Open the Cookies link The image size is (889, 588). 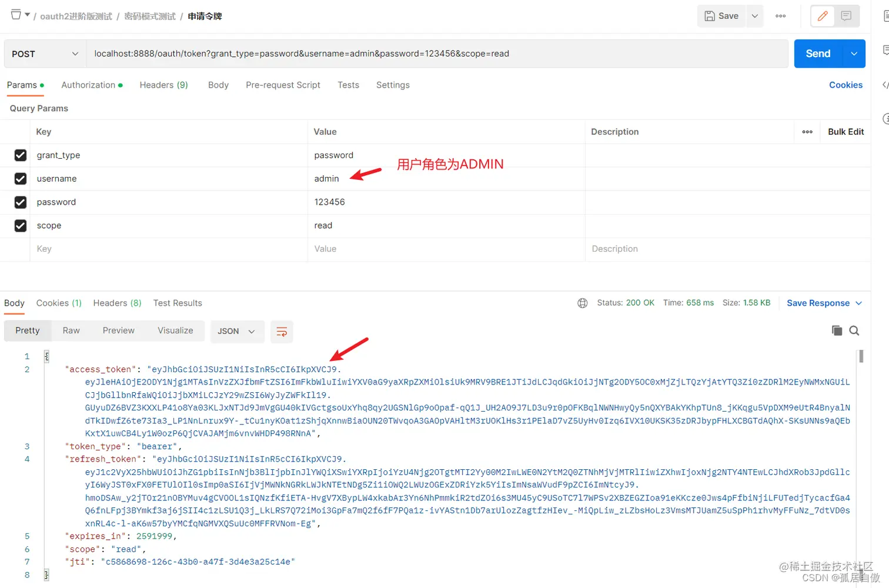click(x=845, y=85)
